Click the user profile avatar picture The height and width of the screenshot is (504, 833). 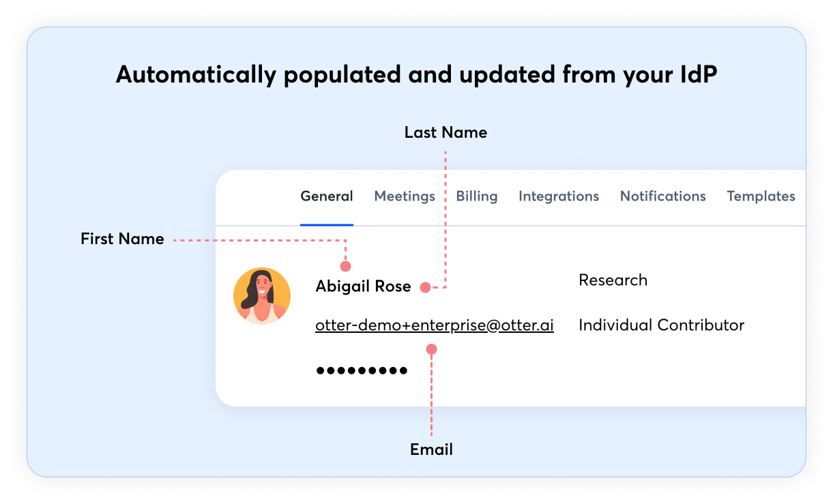click(262, 296)
